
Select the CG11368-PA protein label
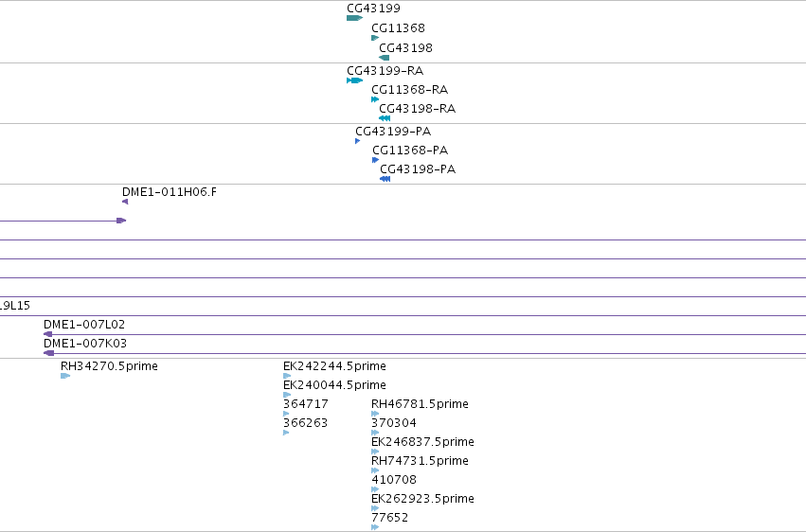tap(410, 150)
